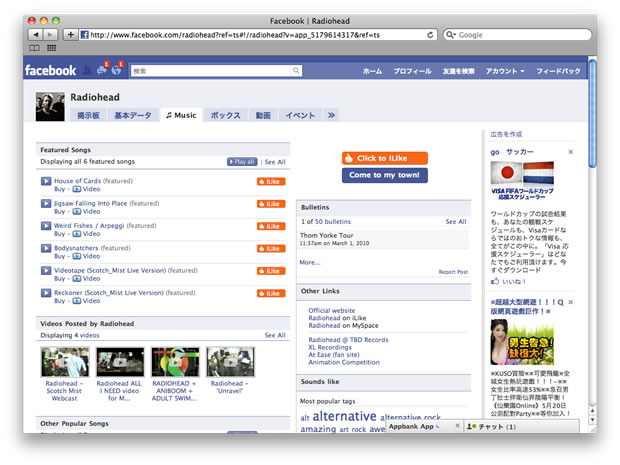Click the Facebook 検索 search field

212,71
